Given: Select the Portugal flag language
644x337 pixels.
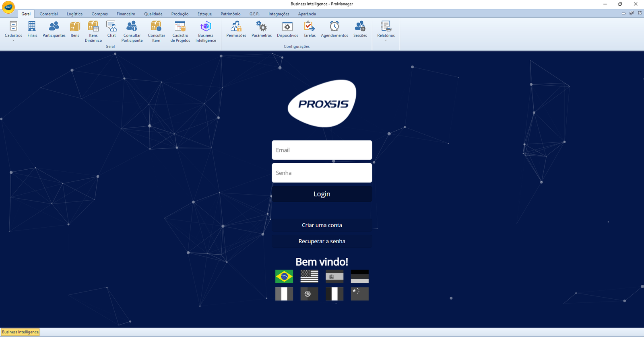Looking at the screenshot, I should [309, 294].
